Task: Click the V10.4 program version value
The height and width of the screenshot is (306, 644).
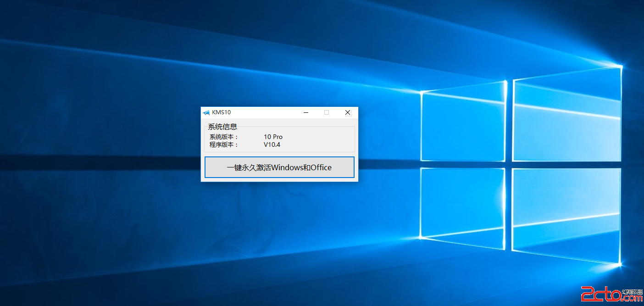Action: 272,145
